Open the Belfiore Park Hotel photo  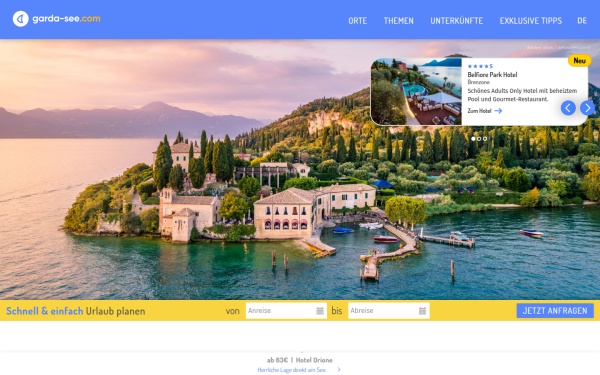[416, 91]
